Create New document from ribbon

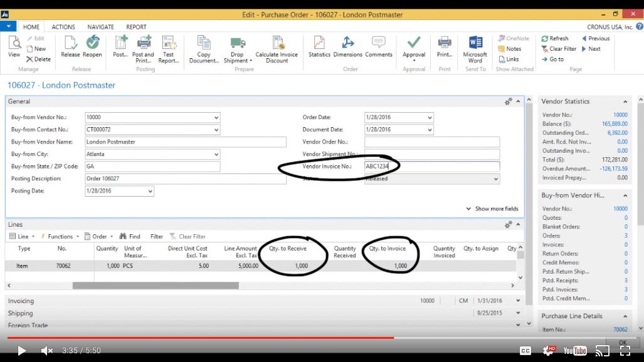coord(36,48)
